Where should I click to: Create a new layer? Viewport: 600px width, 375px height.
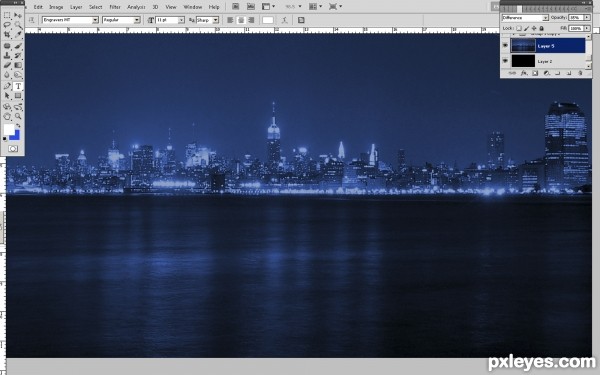569,73
